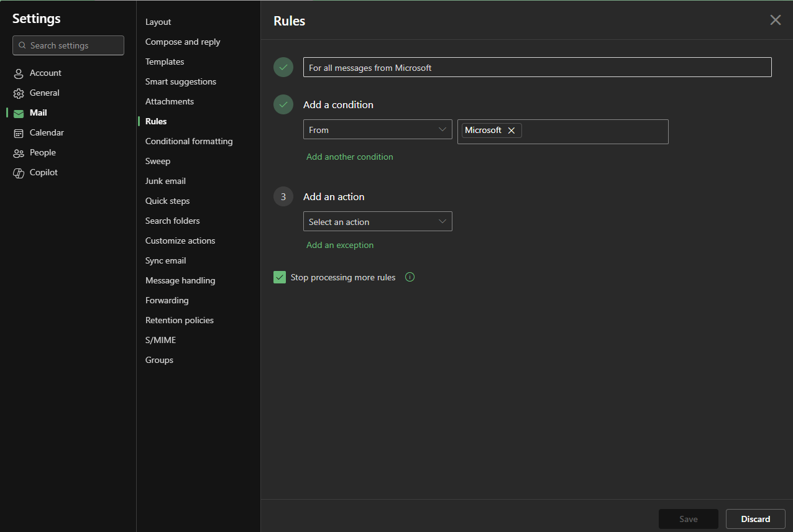Close the Settings dialog with X
This screenshot has height=532, width=793.
775,20
